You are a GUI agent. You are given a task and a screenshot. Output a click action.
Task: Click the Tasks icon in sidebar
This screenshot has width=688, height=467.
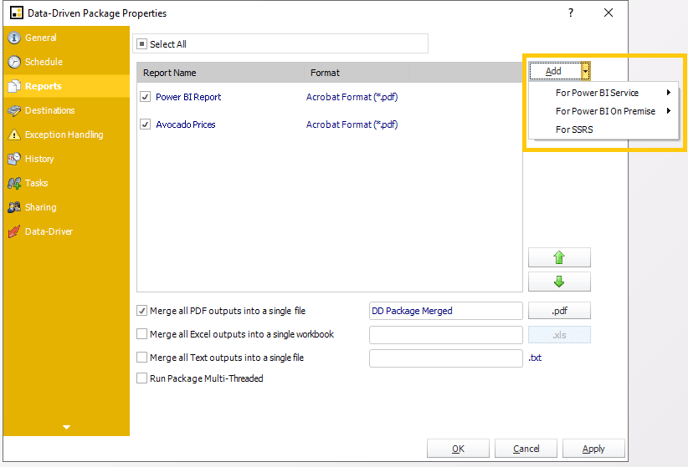tap(14, 183)
